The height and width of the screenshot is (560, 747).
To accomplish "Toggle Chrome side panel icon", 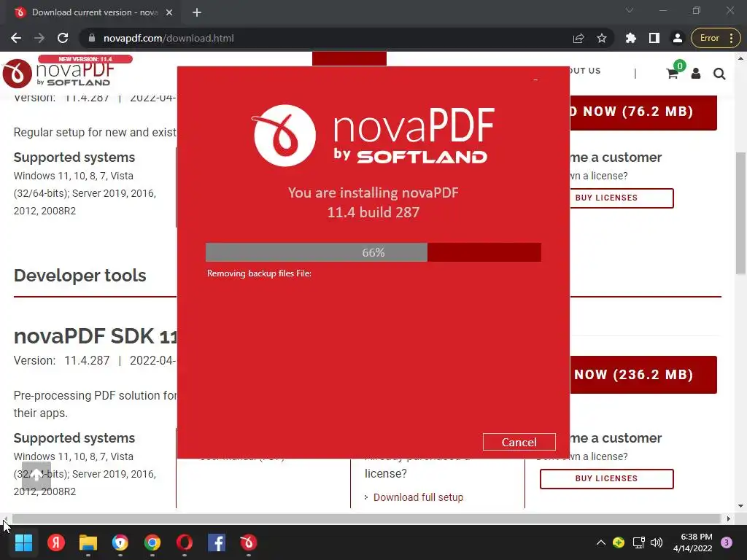I will point(654,38).
